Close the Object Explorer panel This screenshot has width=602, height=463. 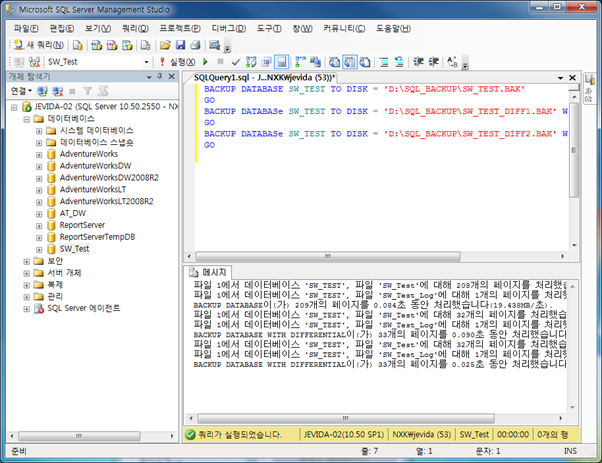(x=172, y=76)
